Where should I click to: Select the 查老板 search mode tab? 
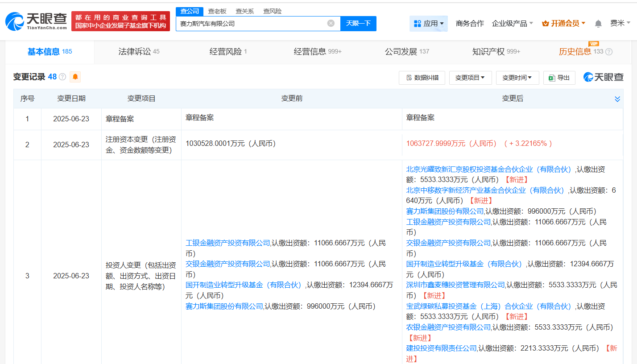click(x=217, y=11)
